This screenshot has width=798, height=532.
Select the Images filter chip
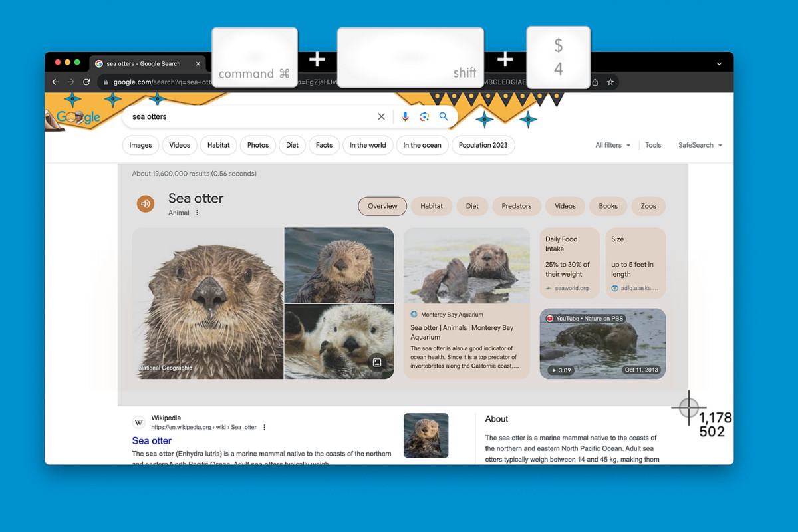[x=140, y=145]
